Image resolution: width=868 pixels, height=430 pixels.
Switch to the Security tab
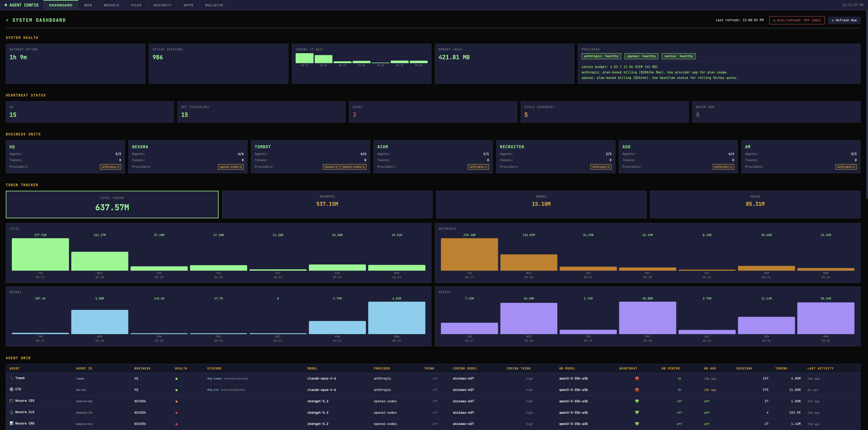pyautogui.click(x=162, y=5)
